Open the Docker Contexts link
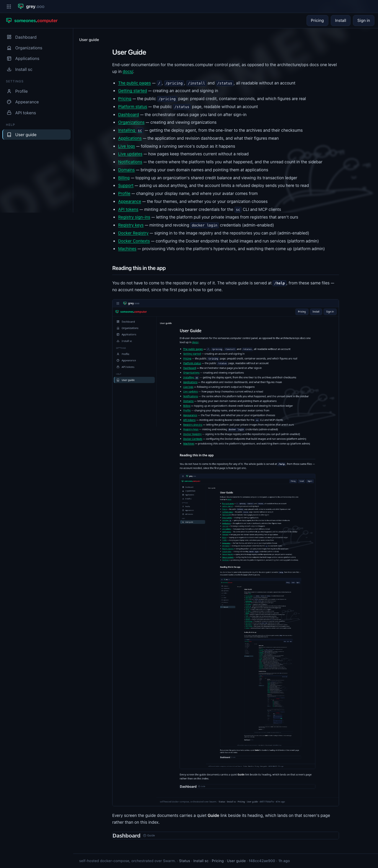 pos(134,241)
